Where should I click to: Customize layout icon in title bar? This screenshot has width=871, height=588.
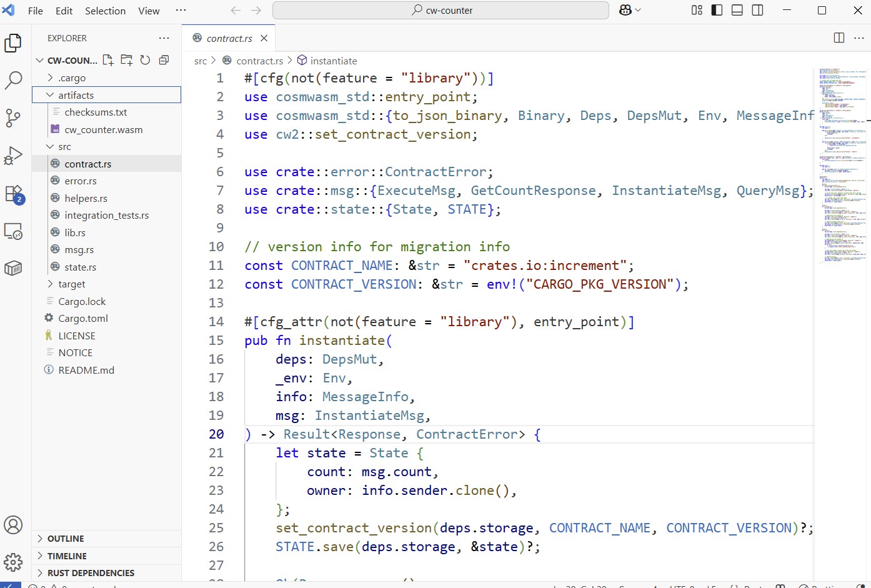[x=697, y=11]
